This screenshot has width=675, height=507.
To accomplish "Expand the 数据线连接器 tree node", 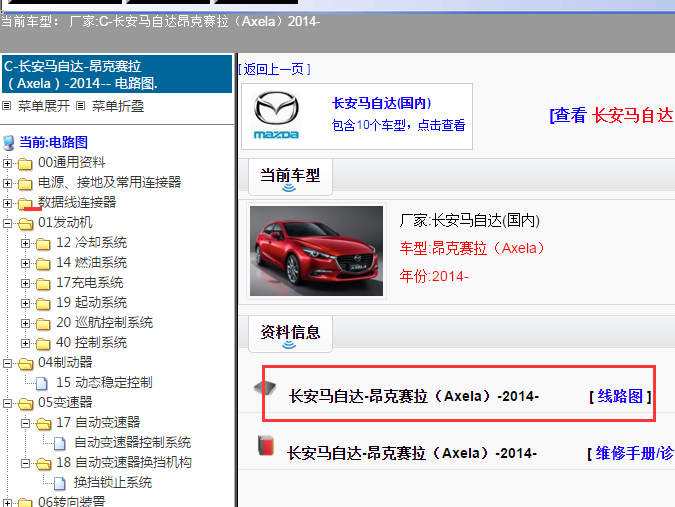I will pyautogui.click(x=7, y=203).
